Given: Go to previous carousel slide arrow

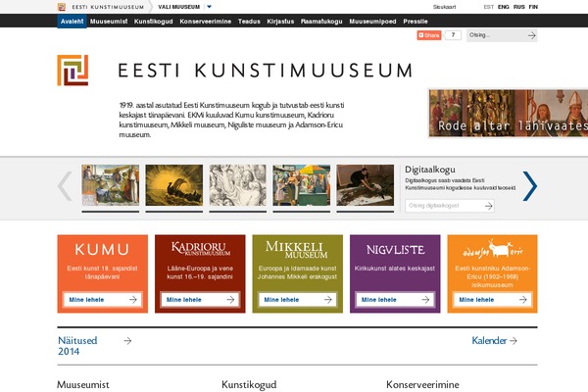Looking at the screenshot, I should click(x=66, y=186).
